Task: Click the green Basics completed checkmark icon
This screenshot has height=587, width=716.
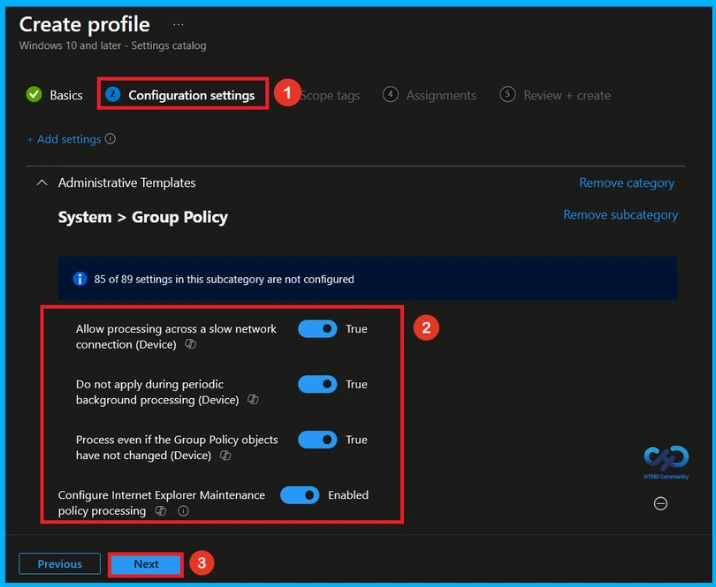Action: pyautogui.click(x=34, y=95)
